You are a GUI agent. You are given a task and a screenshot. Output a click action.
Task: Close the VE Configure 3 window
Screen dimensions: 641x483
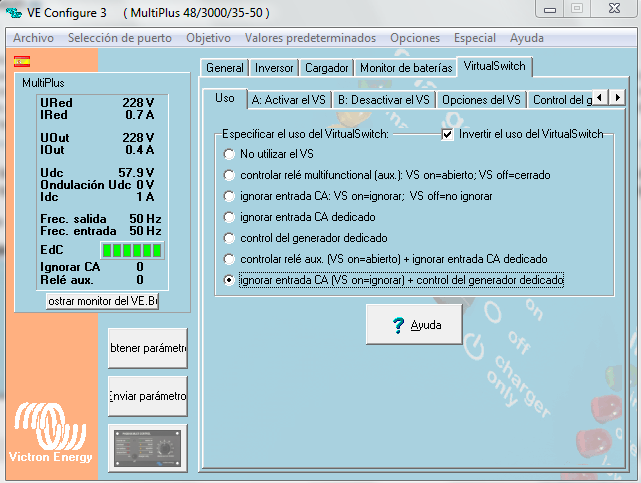[614, 9]
